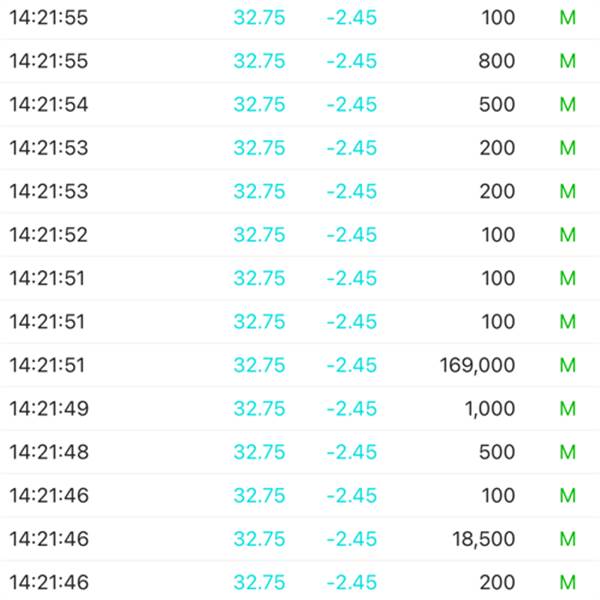
Task: Select the 32.75 price in the 18,500 row
Action: pos(259,539)
